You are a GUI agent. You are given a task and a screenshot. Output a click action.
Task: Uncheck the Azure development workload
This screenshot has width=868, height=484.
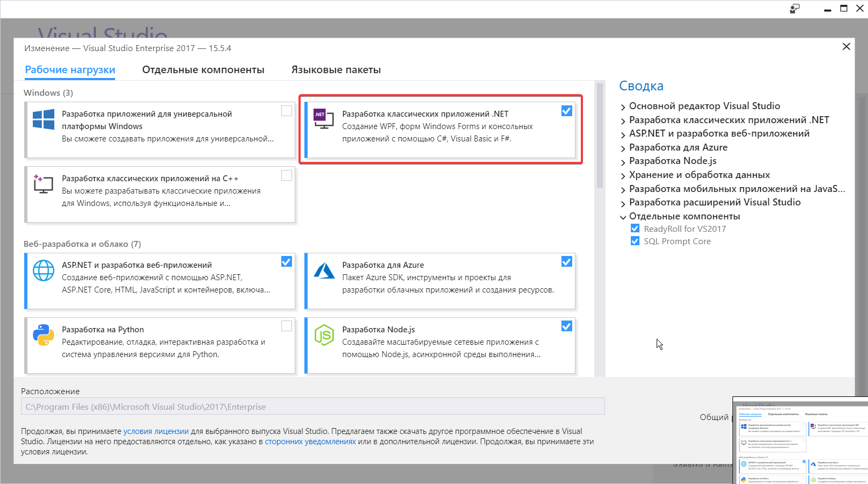pyautogui.click(x=567, y=262)
